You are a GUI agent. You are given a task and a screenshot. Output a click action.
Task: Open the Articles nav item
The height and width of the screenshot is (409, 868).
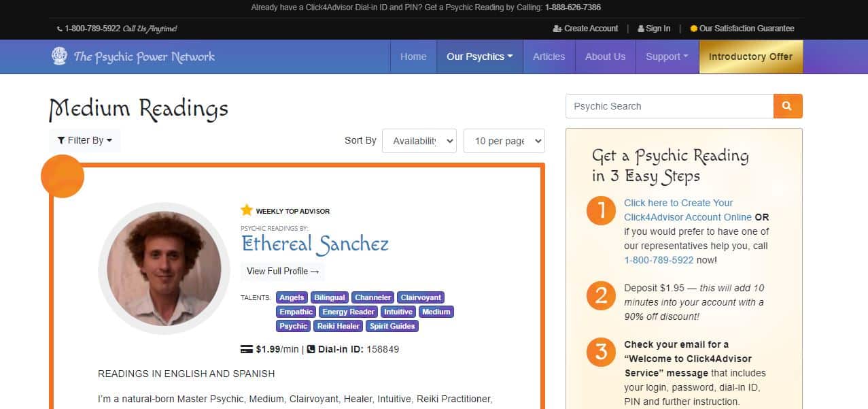pos(549,56)
